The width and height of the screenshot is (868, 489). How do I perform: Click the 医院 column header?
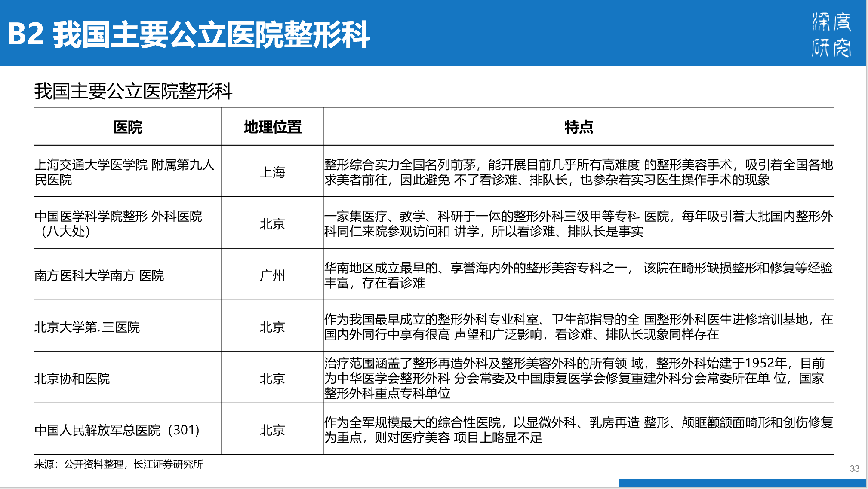(127, 127)
